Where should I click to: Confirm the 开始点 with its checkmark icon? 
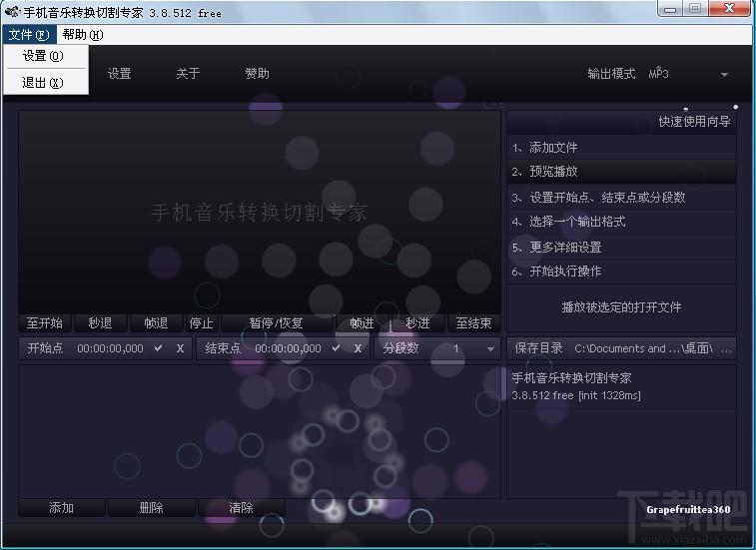tap(158, 348)
